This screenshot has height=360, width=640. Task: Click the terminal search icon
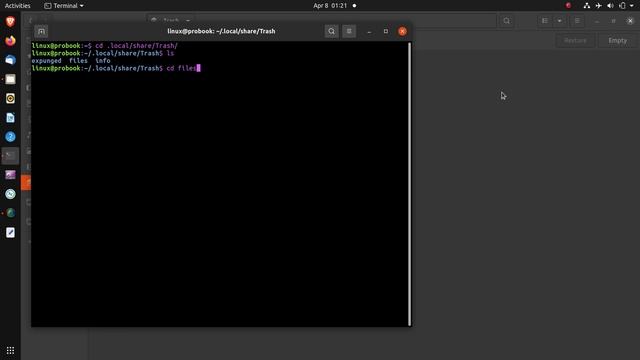click(x=331, y=31)
